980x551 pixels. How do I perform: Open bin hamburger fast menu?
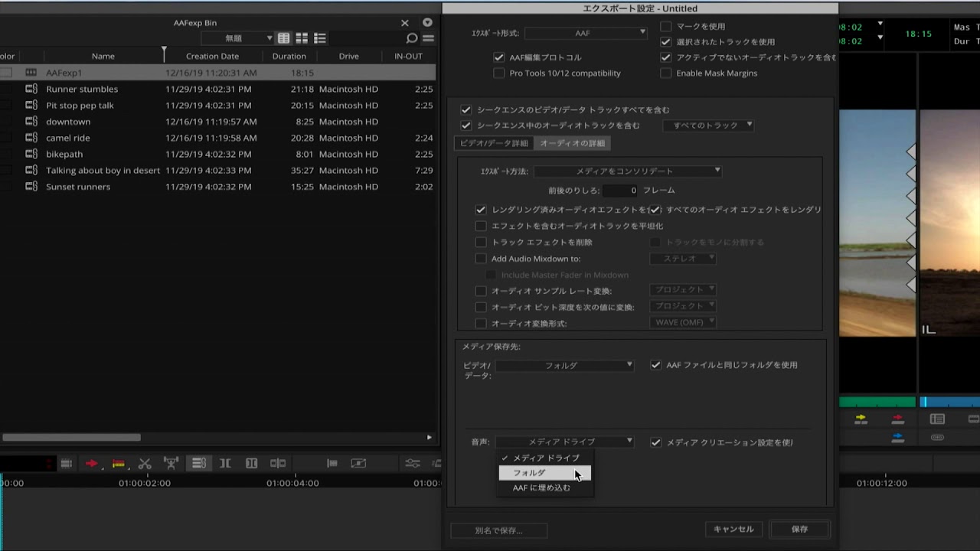[x=429, y=38]
